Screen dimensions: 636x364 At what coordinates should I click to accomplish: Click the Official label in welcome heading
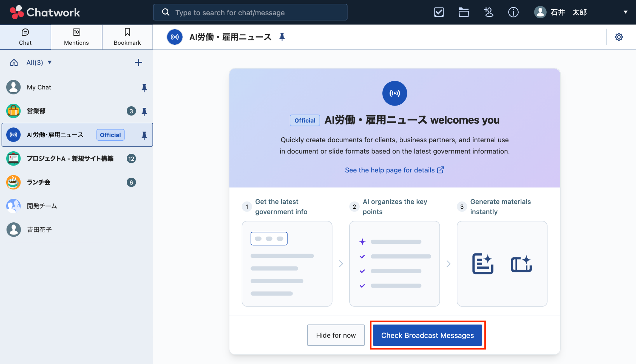305,121
